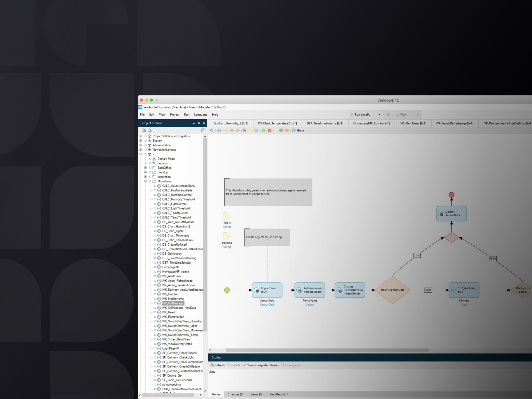
Task: Toggle Show completed stories in Stories panel
Action: tap(260, 365)
